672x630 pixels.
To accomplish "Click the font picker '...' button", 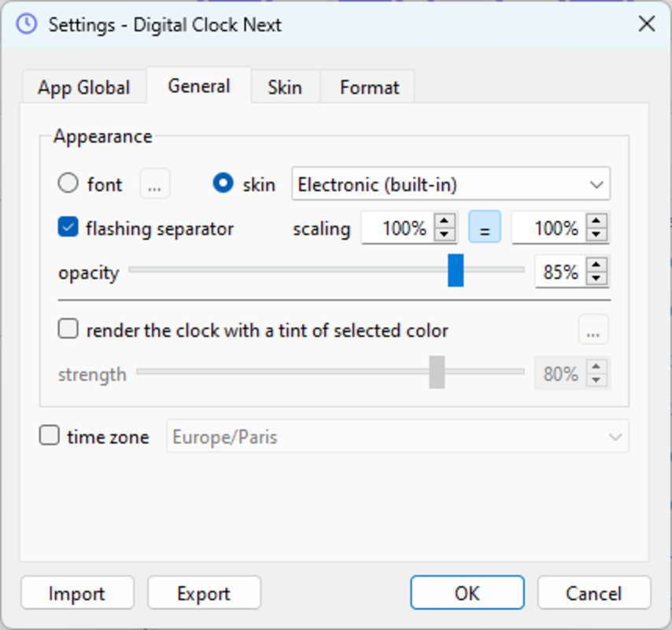I will [x=154, y=183].
